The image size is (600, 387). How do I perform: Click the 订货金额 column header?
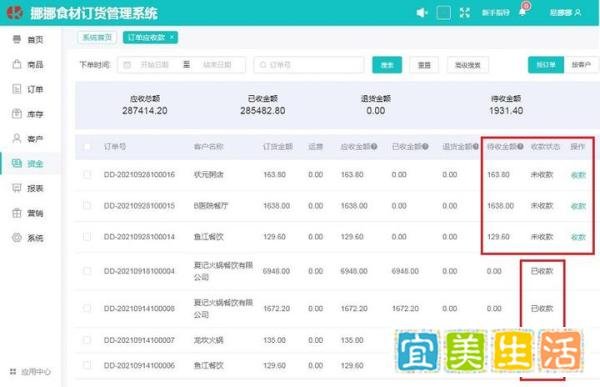pos(278,146)
